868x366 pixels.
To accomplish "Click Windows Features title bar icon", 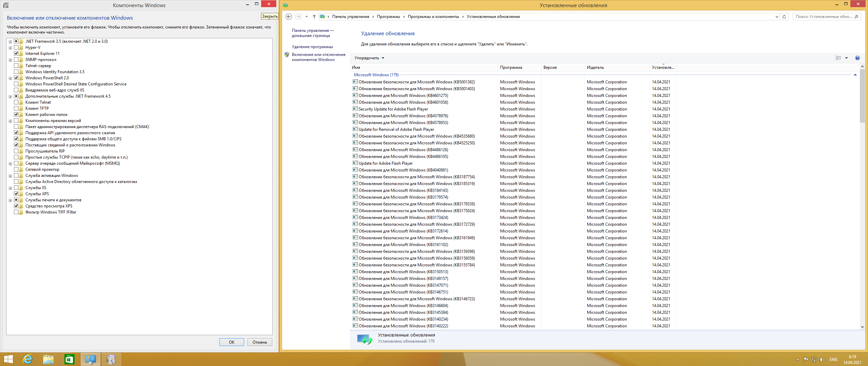I will (6, 5).
